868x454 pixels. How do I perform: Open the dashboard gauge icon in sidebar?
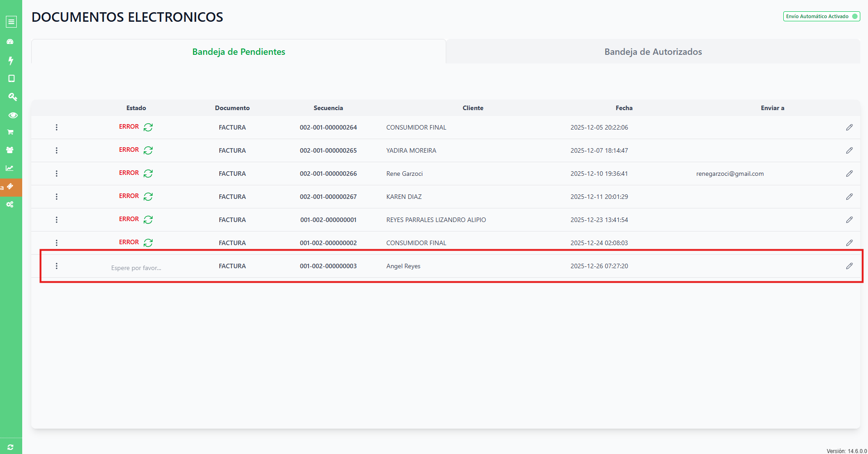click(10, 42)
